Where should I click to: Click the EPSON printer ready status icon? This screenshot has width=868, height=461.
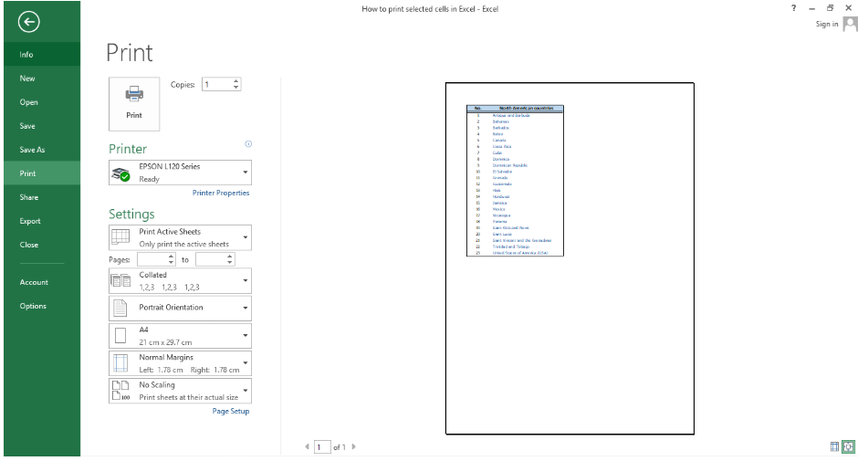point(120,173)
